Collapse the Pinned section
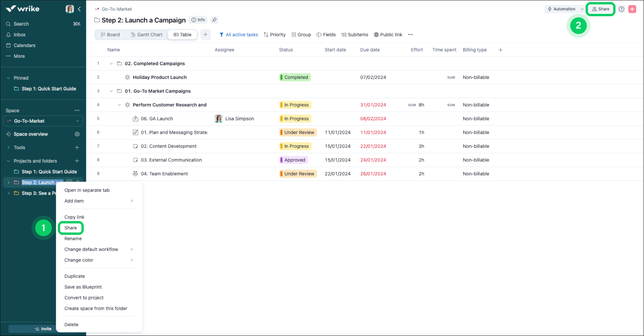This screenshot has width=644, height=336. [9, 78]
